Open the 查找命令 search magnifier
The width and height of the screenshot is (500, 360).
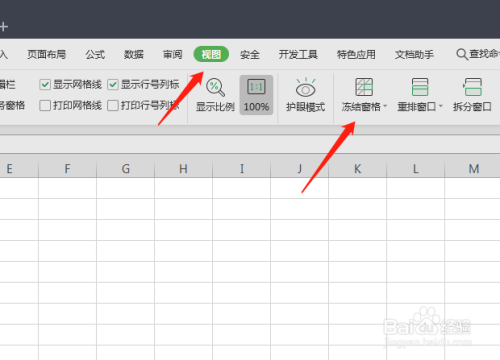point(462,54)
